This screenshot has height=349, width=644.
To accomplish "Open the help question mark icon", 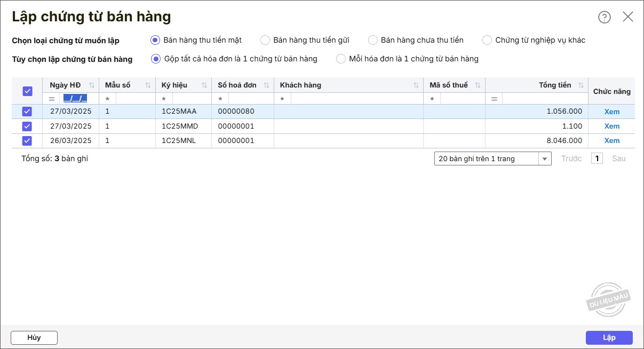I will click(604, 17).
